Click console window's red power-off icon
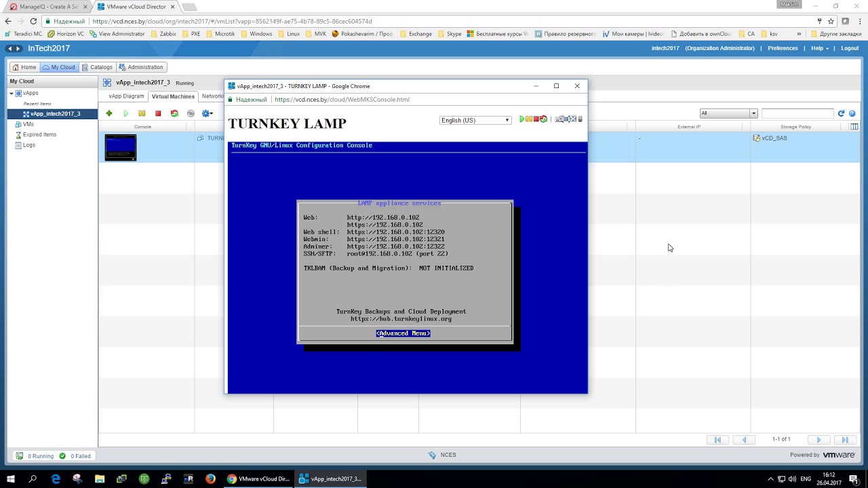The image size is (868, 488). 536,119
